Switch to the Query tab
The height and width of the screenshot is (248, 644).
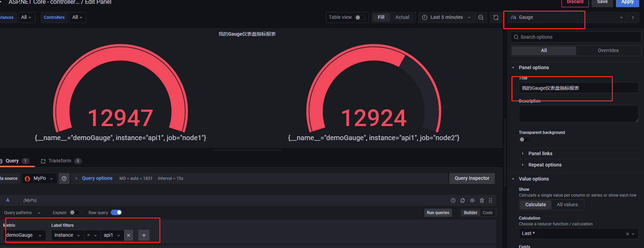15,161
